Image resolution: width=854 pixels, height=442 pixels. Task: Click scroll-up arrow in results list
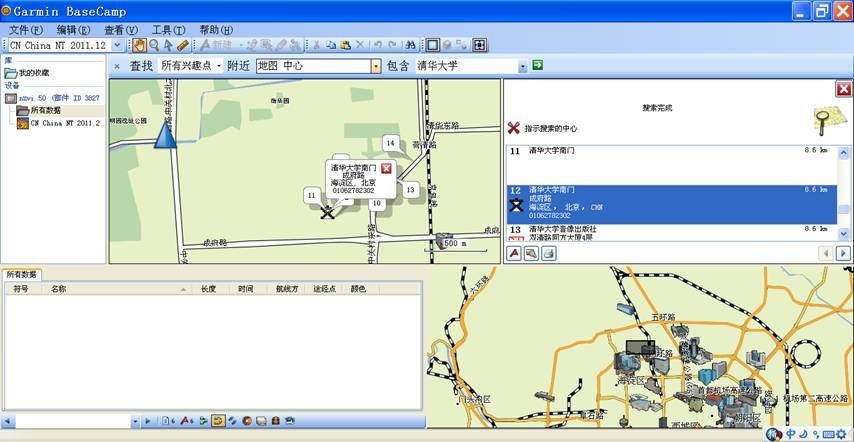point(844,152)
